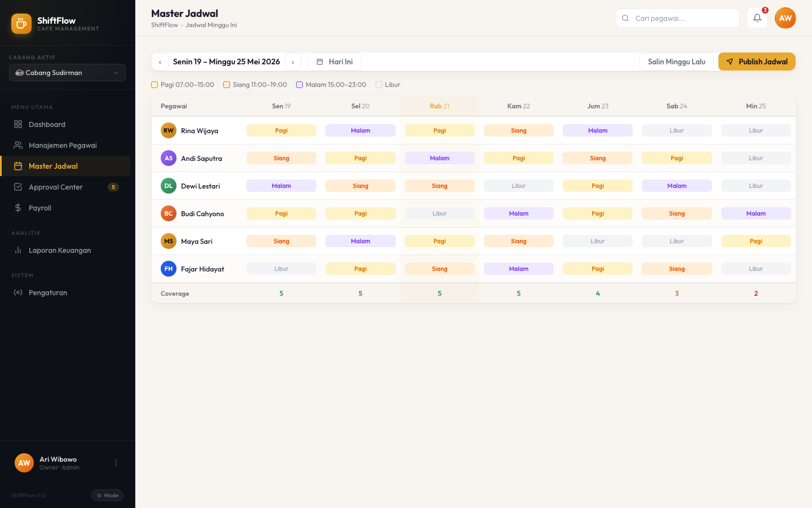Click the ShiftFlow breadcrumb link
This screenshot has width=812, height=508.
[164, 25]
